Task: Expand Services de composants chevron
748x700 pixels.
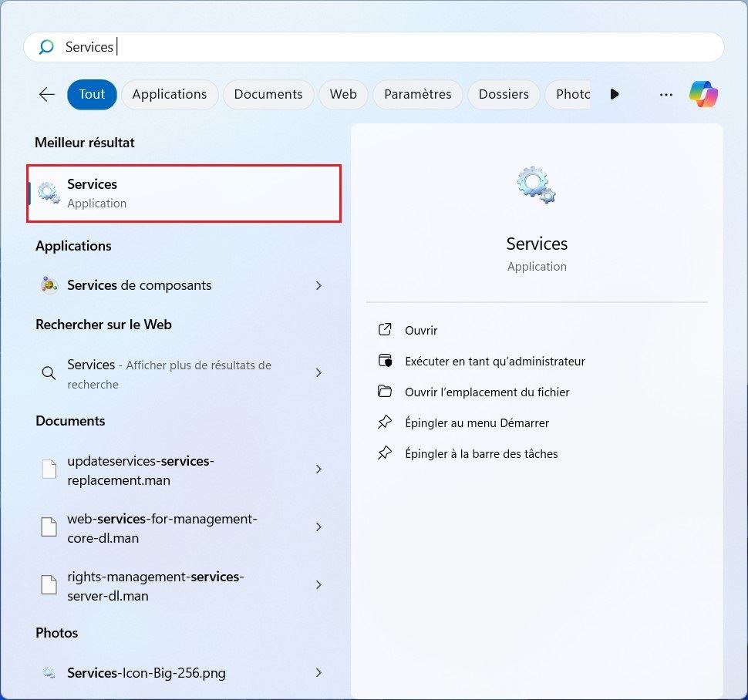Action: click(x=318, y=285)
